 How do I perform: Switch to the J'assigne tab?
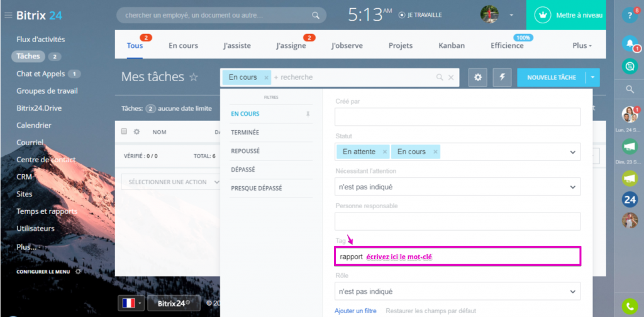291,45
